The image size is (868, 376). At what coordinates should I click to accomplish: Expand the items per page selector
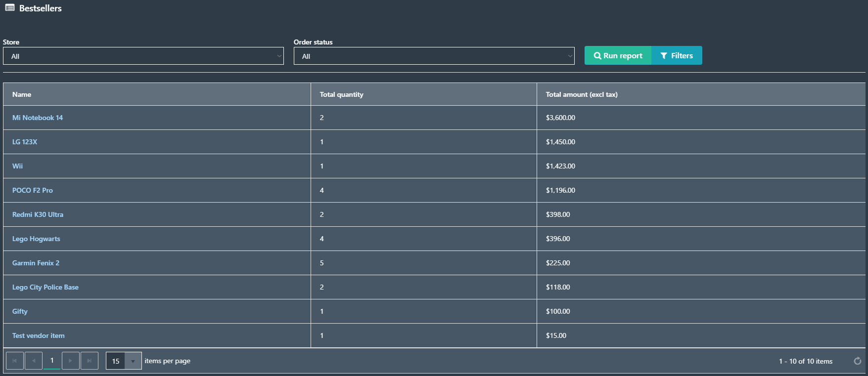[133, 361]
